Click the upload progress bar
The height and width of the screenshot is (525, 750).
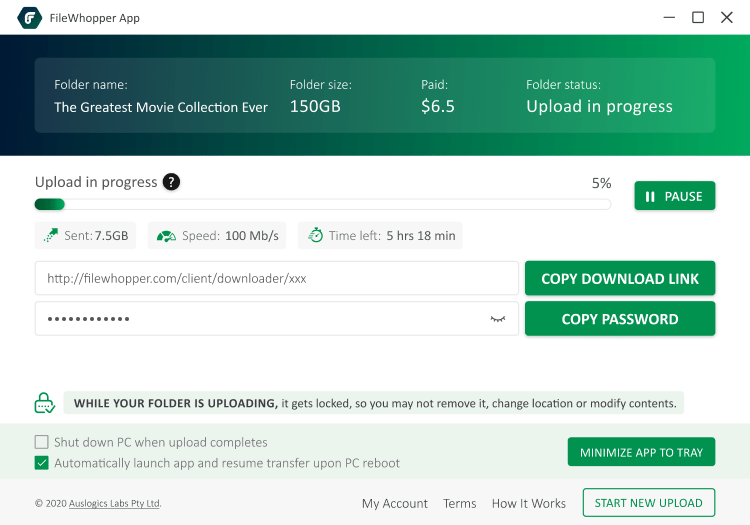click(x=323, y=205)
